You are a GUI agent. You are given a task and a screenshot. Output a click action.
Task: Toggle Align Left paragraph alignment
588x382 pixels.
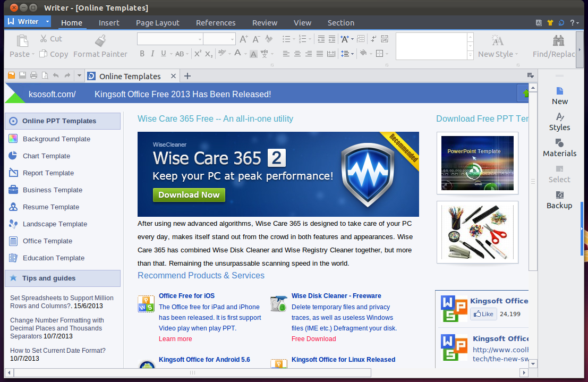(286, 54)
